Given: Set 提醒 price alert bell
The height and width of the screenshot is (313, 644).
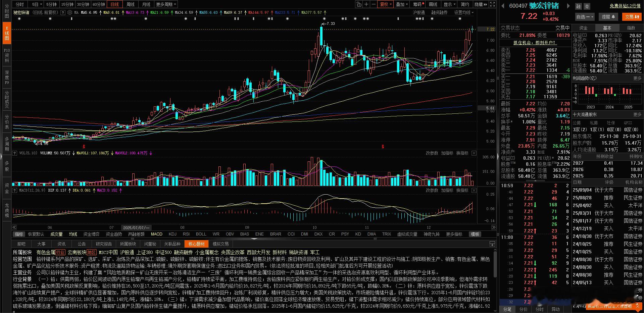Looking at the screenshot, I should [x=608, y=16].
